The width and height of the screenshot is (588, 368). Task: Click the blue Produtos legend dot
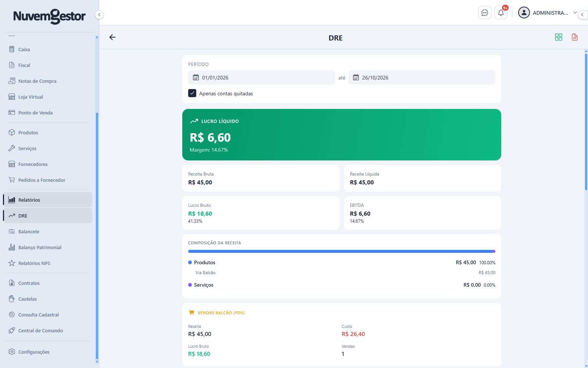coord(190,262)
